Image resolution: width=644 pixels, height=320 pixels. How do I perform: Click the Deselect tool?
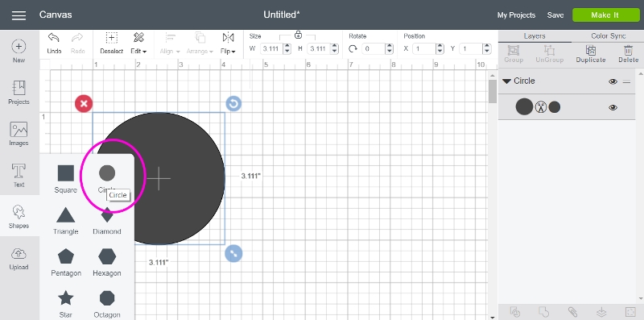point(112,43)
